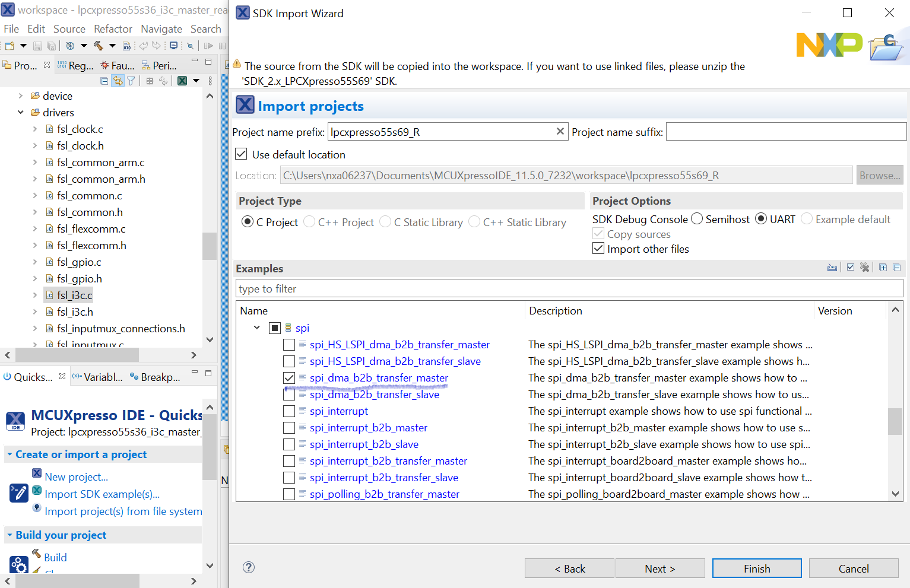Uncheck the Use default location checkbox
Viewport: 910px width, 588px height.
click(x=241, y=154)
